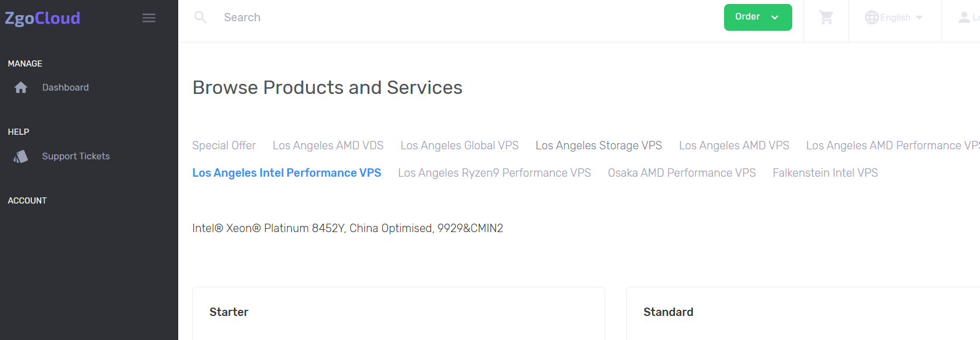
Task: Select Los Angeles Ryzen9 Performance VPS tab
Action: (494, 173)
